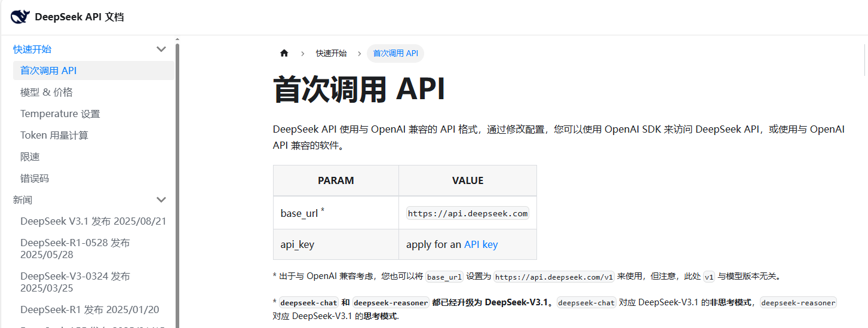Viewport: 868px width, 328px height.
Task: Select 新闻 category in sidebar
Action: [23, 200]
